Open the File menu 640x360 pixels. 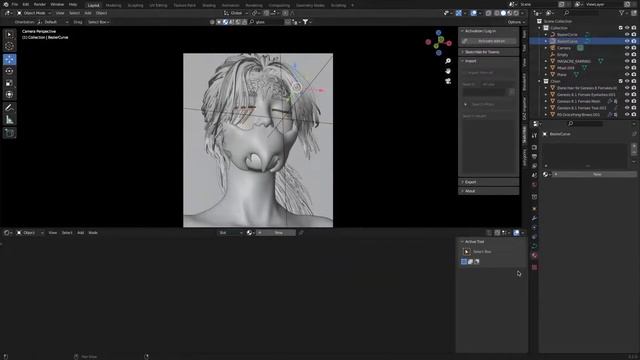15,4
